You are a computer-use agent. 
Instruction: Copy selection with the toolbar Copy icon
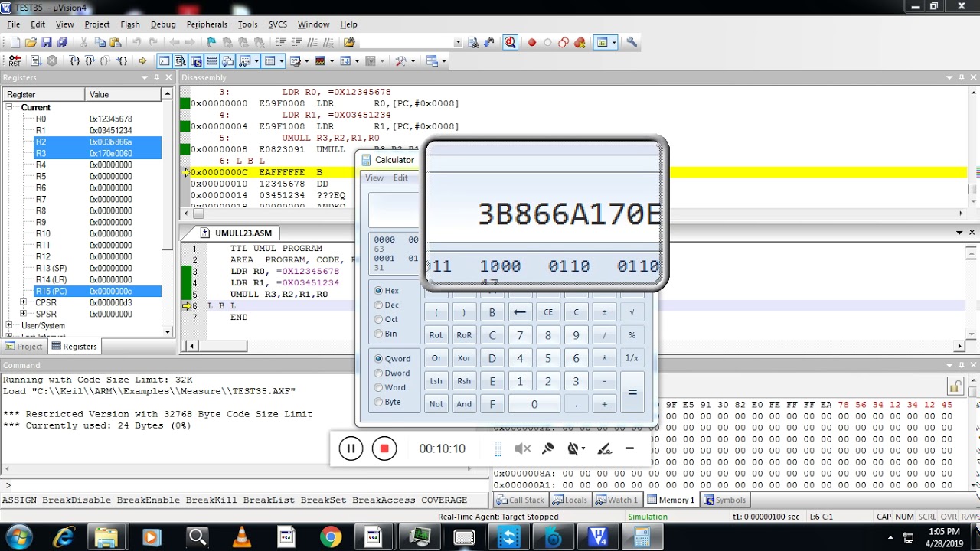[100, 43]
